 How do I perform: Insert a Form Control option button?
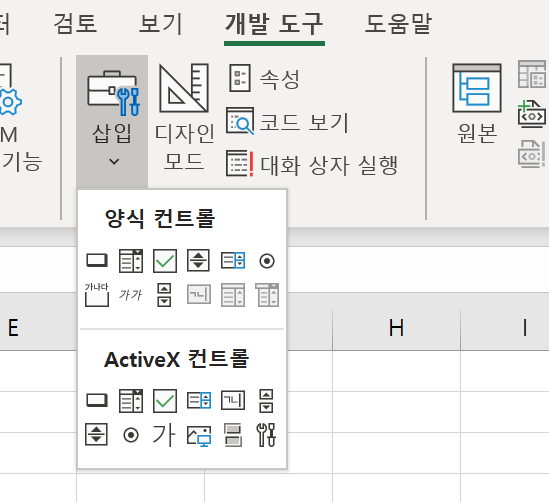tap(267, 261)
